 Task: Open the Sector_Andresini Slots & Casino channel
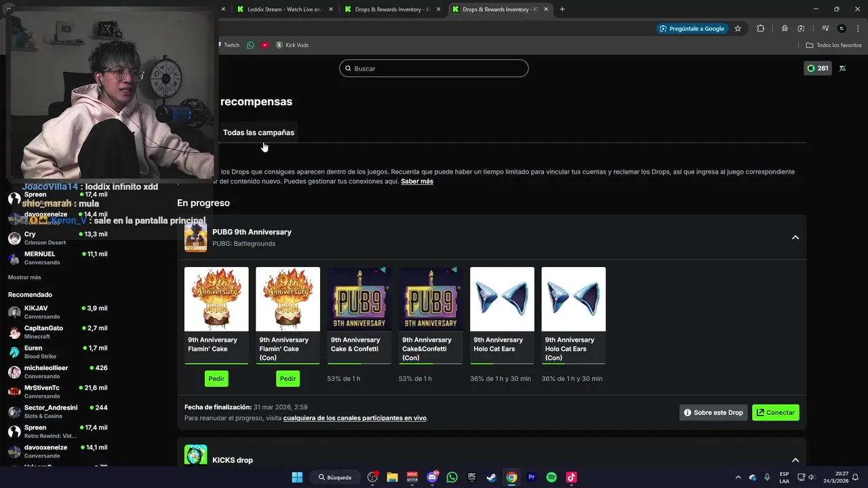(x=58, y=411)
